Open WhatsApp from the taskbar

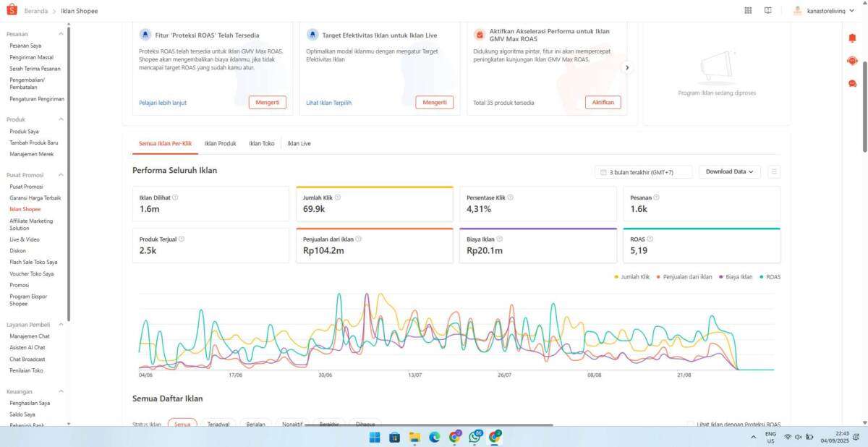tap(475, 437)
